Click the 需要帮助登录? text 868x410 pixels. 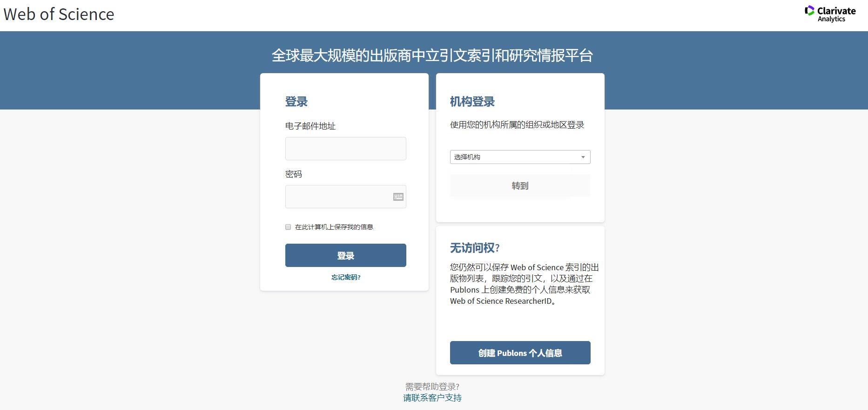click(432, 387)
